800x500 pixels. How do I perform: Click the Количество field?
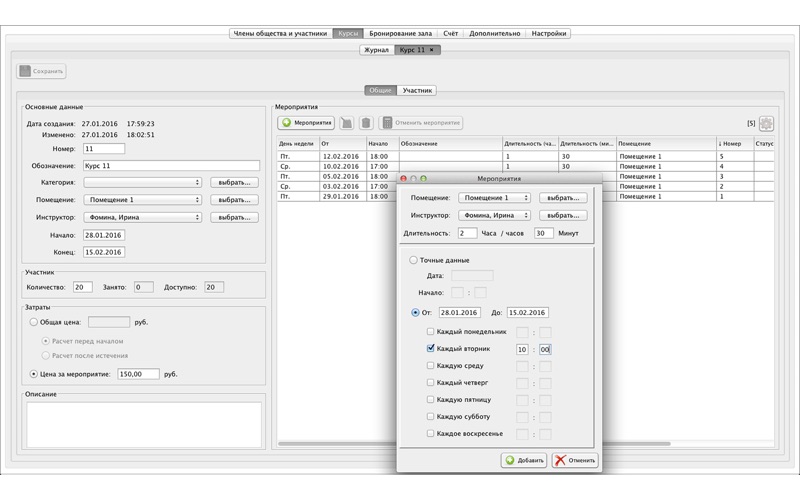point(83,287)
